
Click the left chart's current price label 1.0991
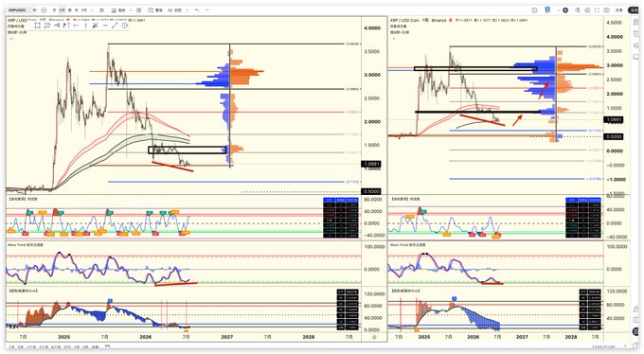click(x=371, y=164)
